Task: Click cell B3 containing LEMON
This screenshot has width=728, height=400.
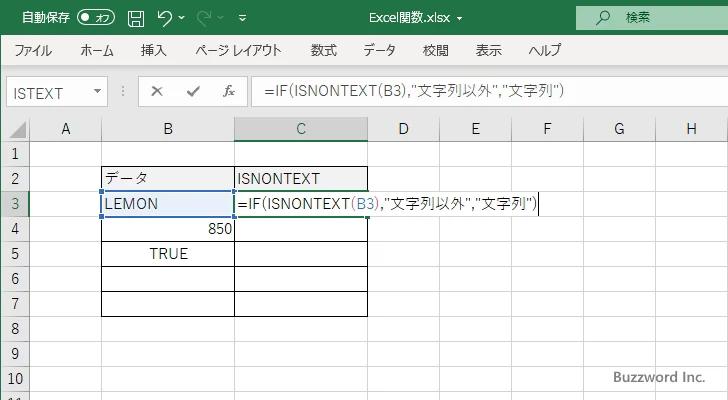Action: 168,204
